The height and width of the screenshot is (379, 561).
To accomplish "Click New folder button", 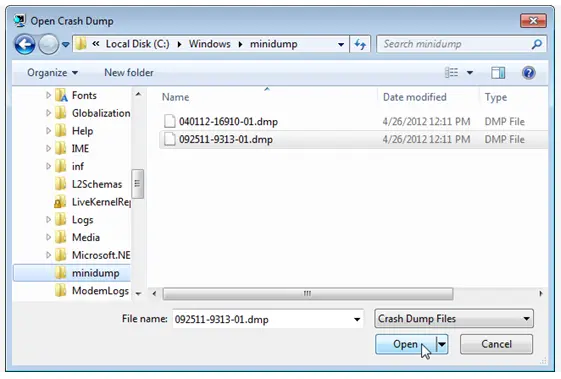I will tap(129, 73).
